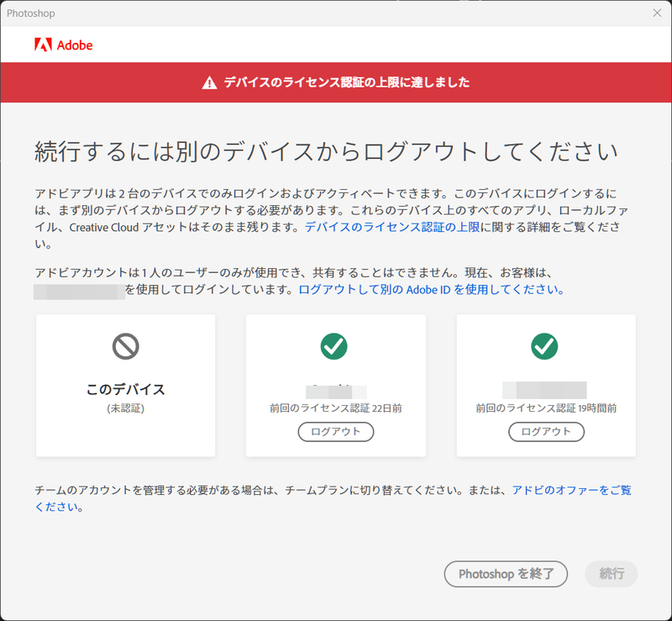Click the warning triangle icon in red banner
Viewport: 672px width, 621px height.
(209, 82)
